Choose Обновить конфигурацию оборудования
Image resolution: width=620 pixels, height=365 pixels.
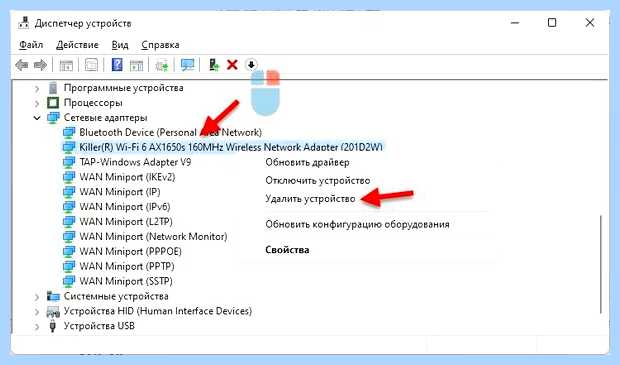click(x=357, y=224)
